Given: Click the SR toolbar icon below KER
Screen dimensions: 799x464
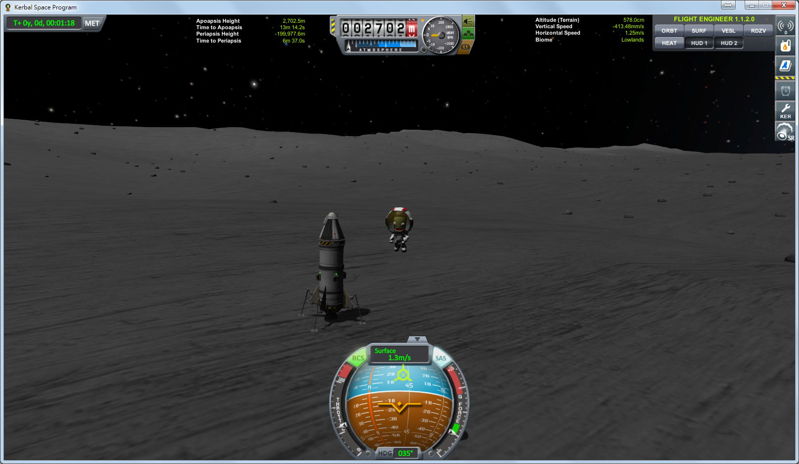Looking at the screenshot, I should [x=785, y=133].
